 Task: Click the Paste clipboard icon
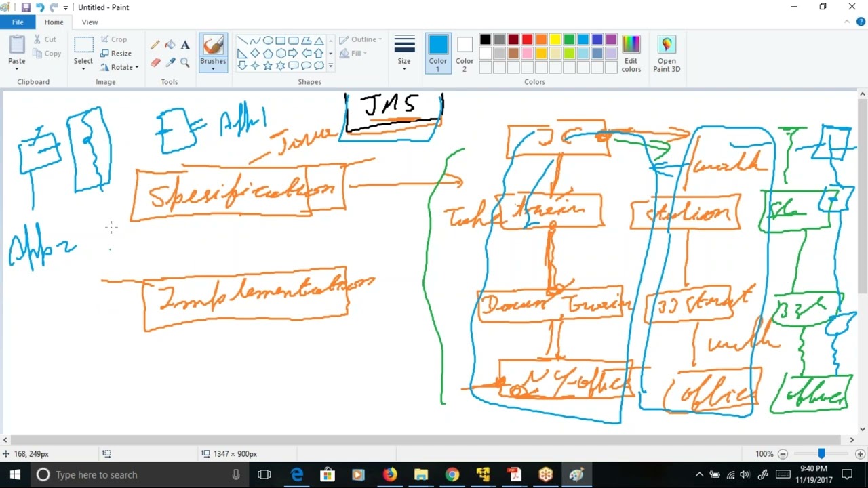(x=17, y=44)
